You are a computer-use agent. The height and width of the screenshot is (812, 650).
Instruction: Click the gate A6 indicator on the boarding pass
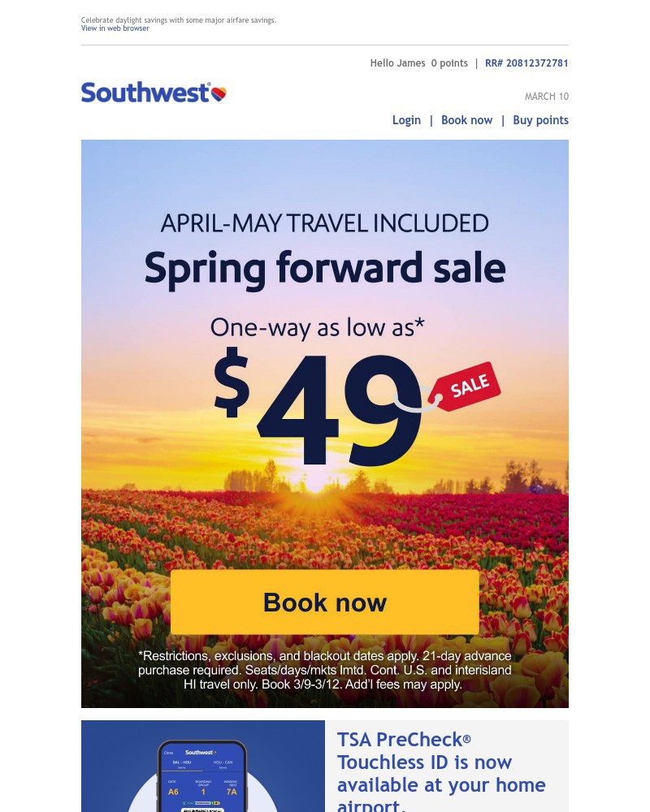point(174,789)
